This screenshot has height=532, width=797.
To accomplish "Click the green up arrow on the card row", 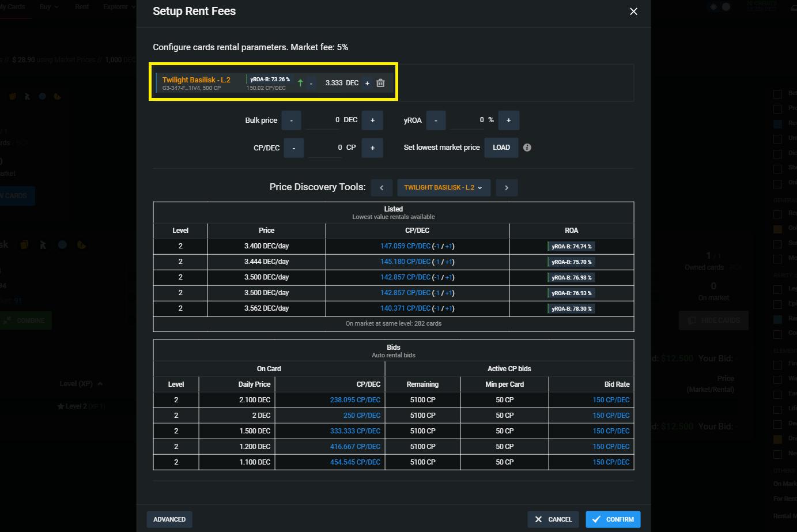I will (x=300, y=83).
